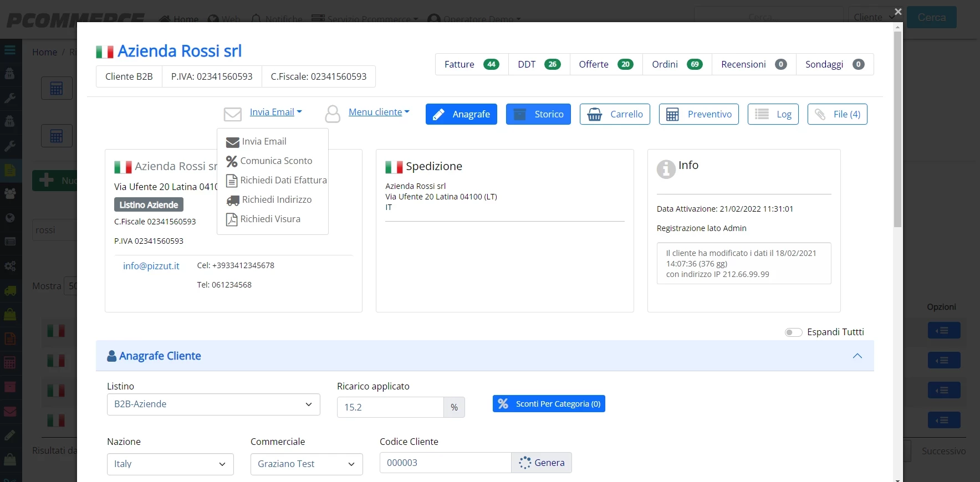
Task: Open File (4) attachments button
Action: tap(837, 114)
